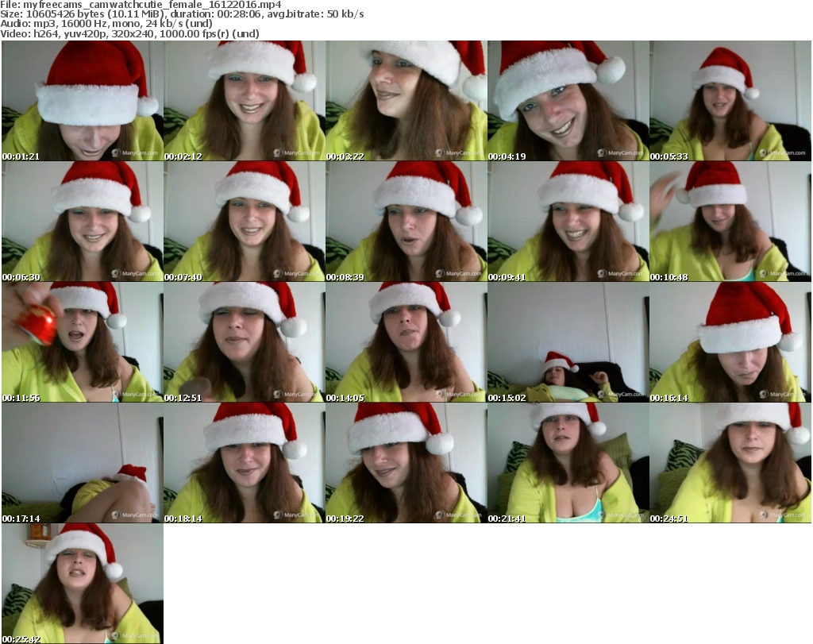This screenshot has width=813, height=644.
Task: Pick the frame timestamped 00:12:51
Action: tap(245, 342)
